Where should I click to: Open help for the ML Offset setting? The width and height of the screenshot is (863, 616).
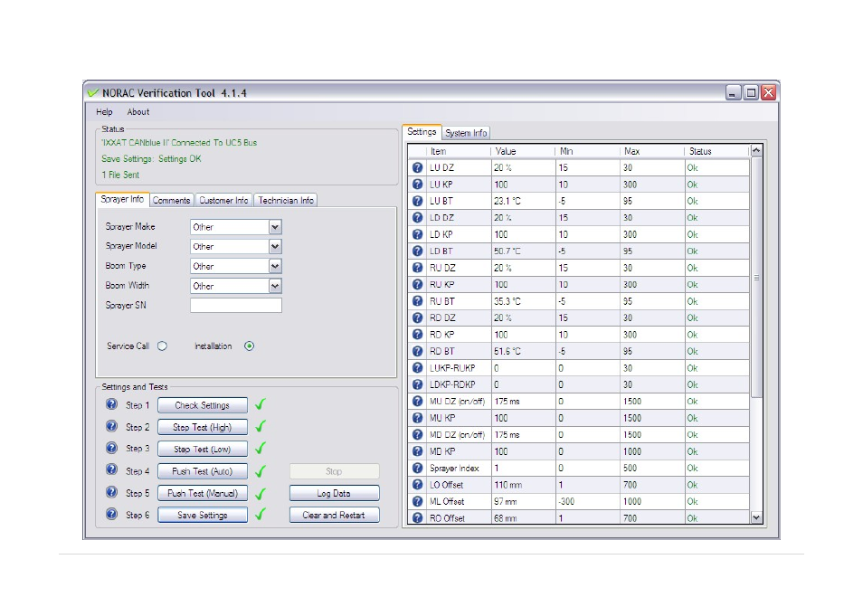click(418, 501)
